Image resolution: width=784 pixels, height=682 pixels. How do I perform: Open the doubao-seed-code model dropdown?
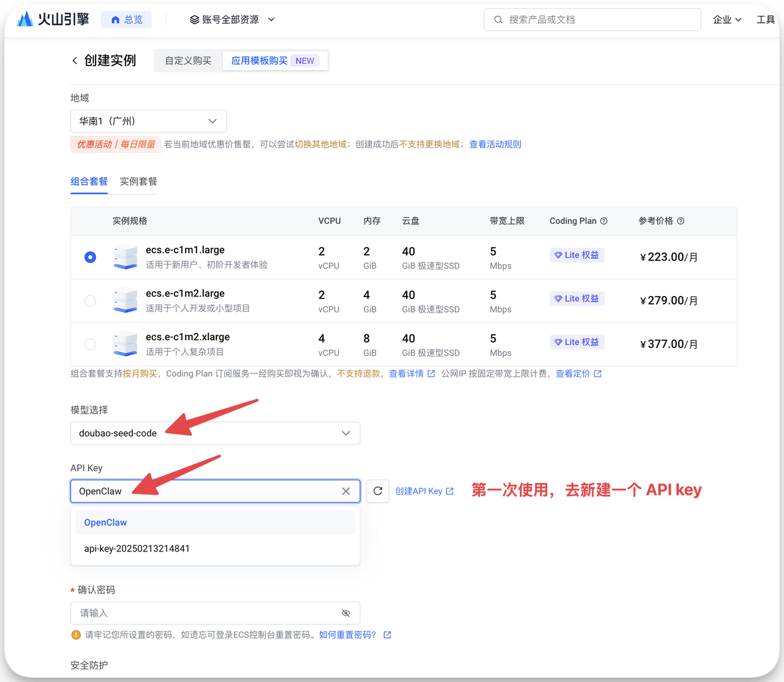click(215, 433)
